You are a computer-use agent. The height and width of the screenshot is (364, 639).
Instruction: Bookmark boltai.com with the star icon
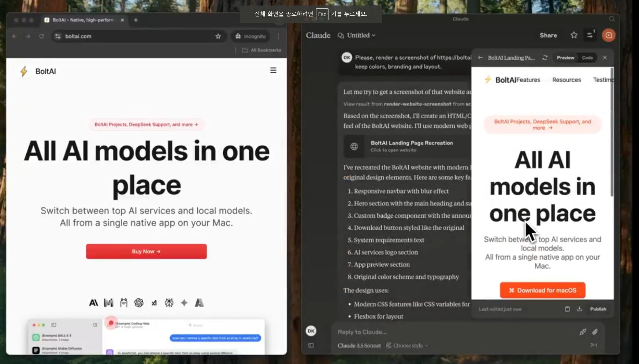click(x=218, y=36)
